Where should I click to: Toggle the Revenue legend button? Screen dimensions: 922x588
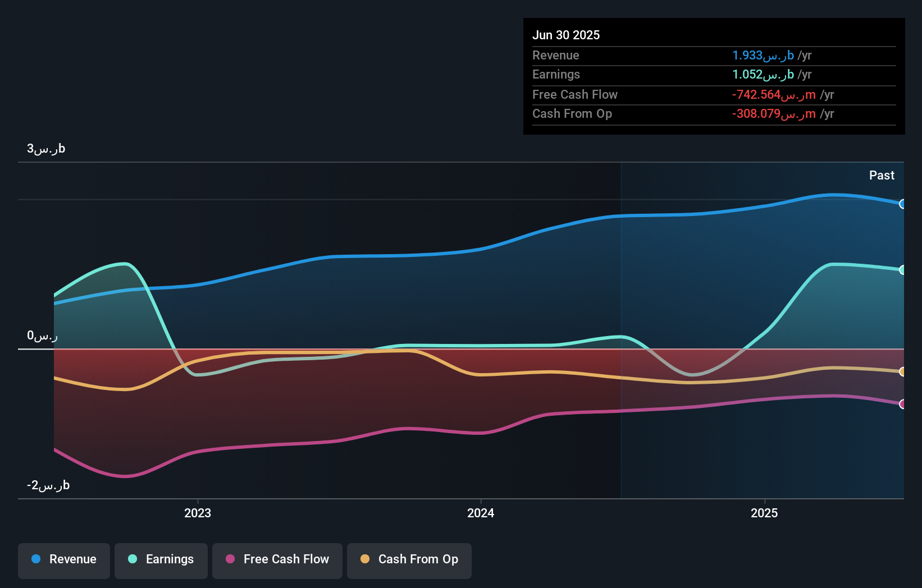click(64, 561)
